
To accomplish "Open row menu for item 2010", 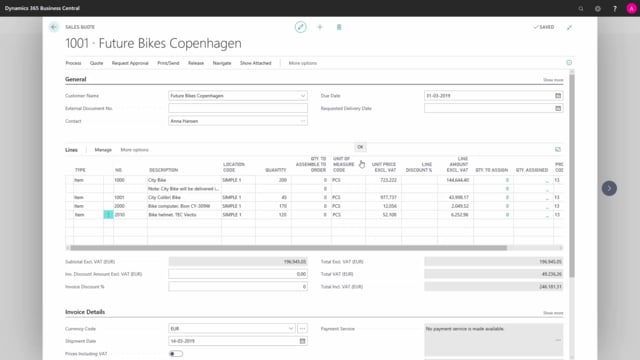I will pos(108,215).
